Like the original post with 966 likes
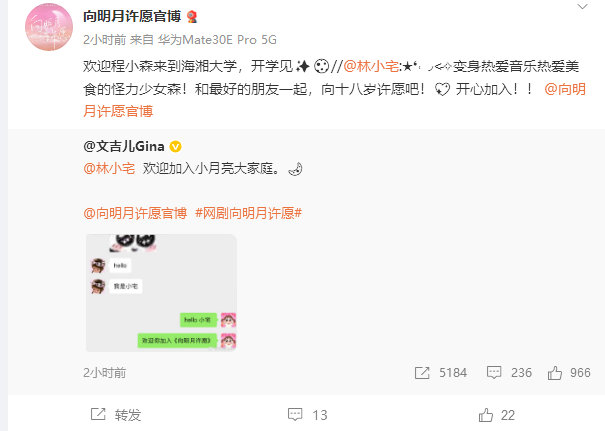The image size is (605, 431). click(554, 373)
